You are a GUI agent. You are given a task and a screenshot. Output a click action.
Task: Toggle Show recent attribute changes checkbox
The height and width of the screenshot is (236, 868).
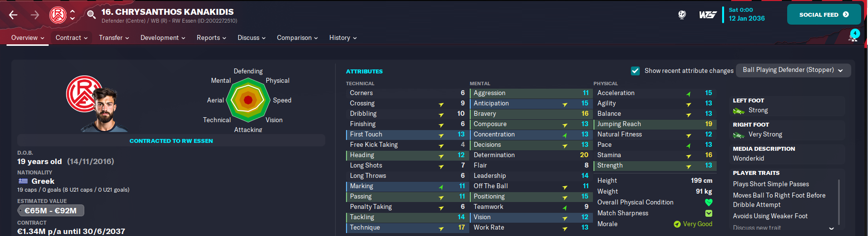[635, 71]
